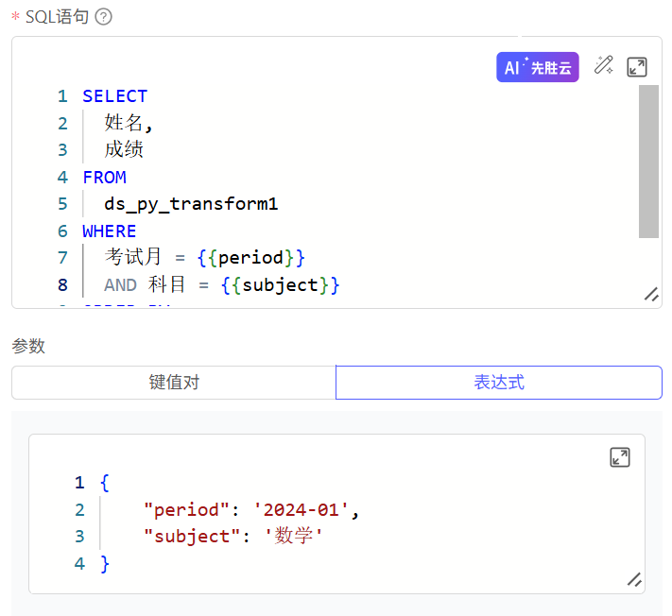
Task: Click the SQL语句 field label
Action: (x=57, y=17)
